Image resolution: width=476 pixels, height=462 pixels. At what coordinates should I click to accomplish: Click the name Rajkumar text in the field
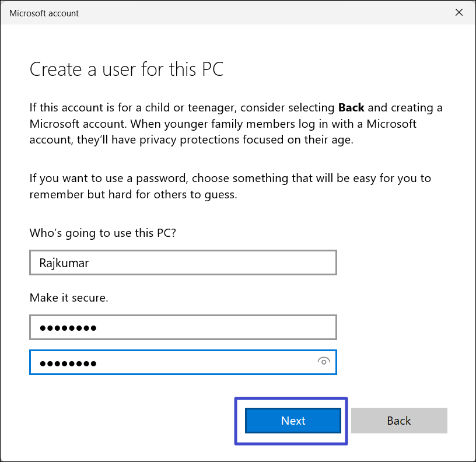[64, 262]
